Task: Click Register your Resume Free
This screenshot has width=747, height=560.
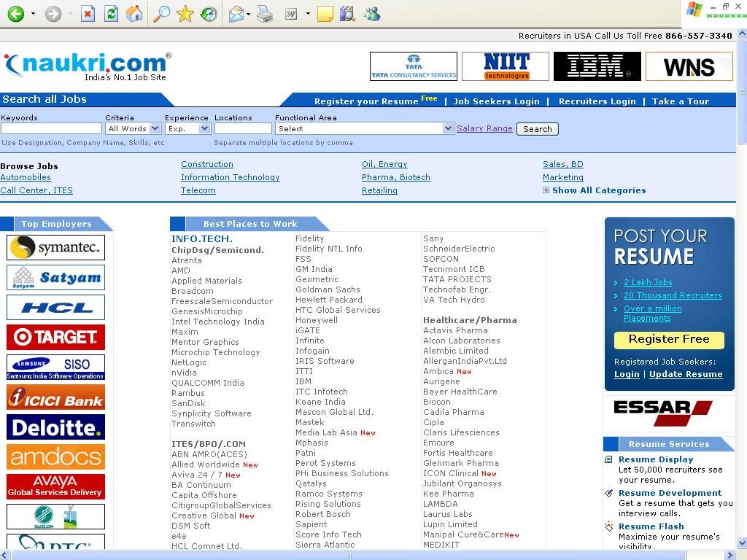Action: [x=376, y=101]
